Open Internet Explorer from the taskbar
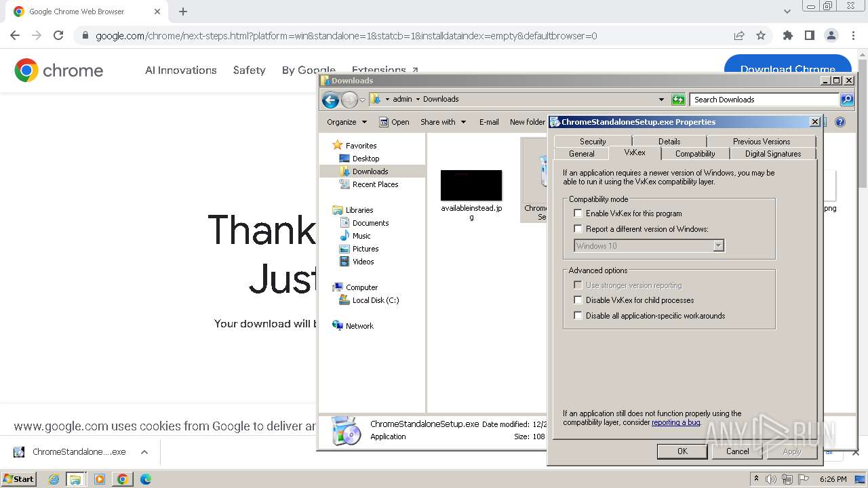 coord(54,479)
